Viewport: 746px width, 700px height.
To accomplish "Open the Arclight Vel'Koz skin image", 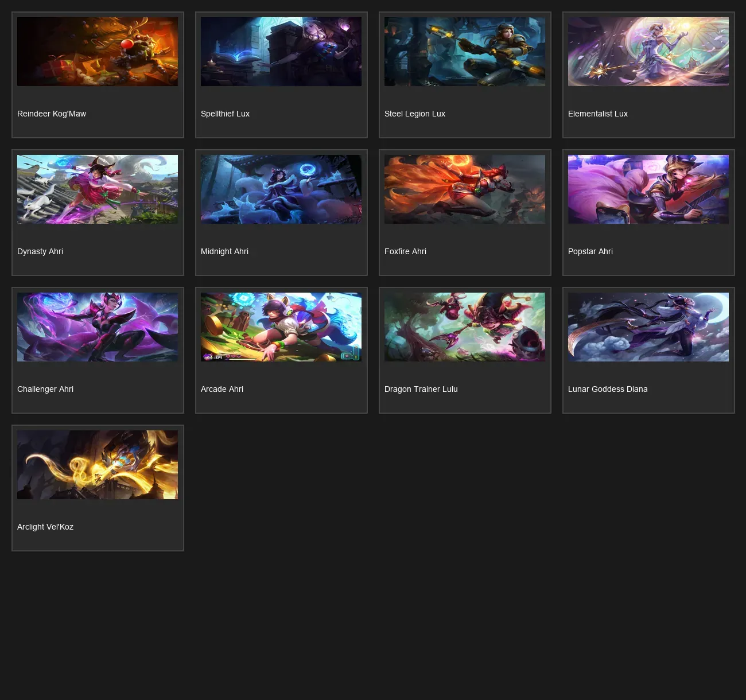I will click(x=98, y=465).
